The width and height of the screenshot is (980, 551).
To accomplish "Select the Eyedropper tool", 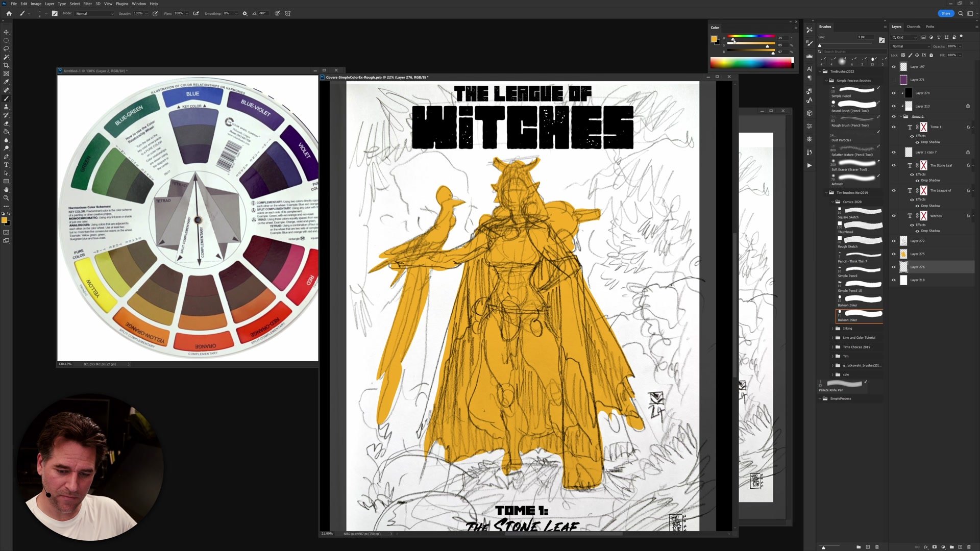I will coord(6,82).
